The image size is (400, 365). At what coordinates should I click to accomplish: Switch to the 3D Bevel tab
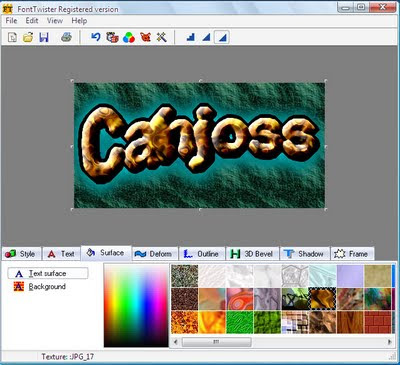(252, 254)
